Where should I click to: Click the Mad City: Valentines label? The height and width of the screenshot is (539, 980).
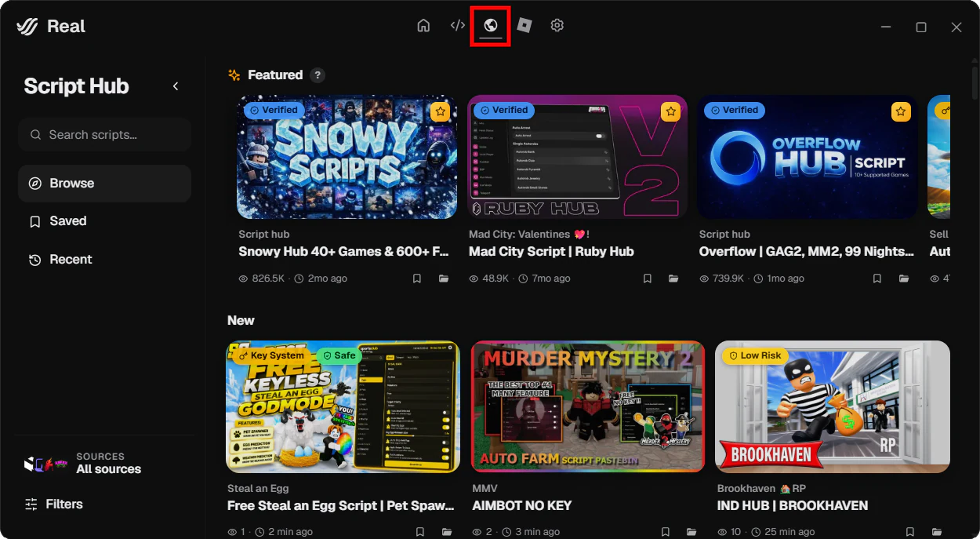coord(529,234)
